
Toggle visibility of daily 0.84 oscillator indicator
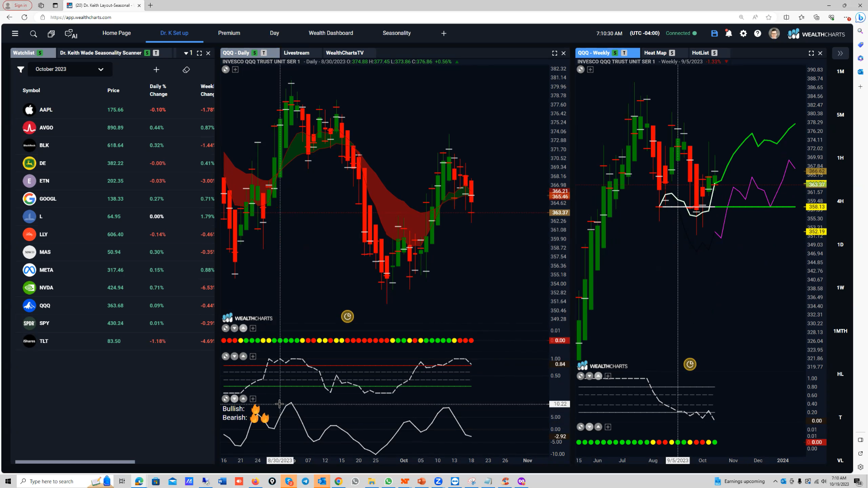point(226,357)
